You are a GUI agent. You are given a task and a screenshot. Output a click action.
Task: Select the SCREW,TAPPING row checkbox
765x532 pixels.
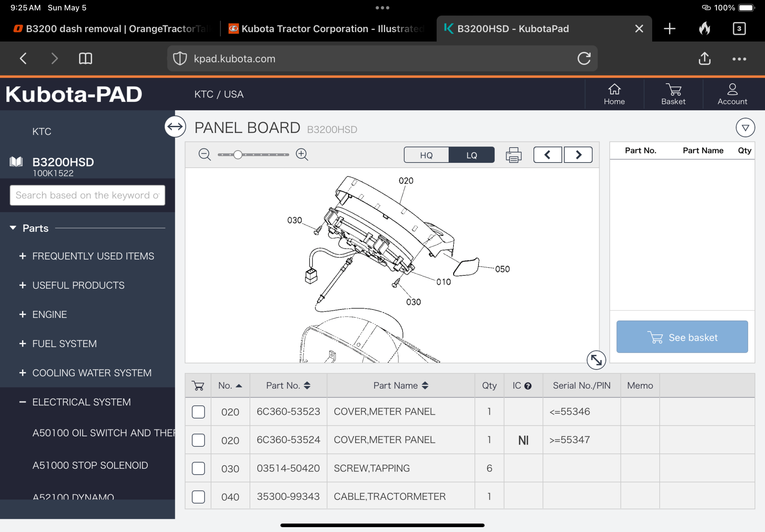click(x=198, y=468)
